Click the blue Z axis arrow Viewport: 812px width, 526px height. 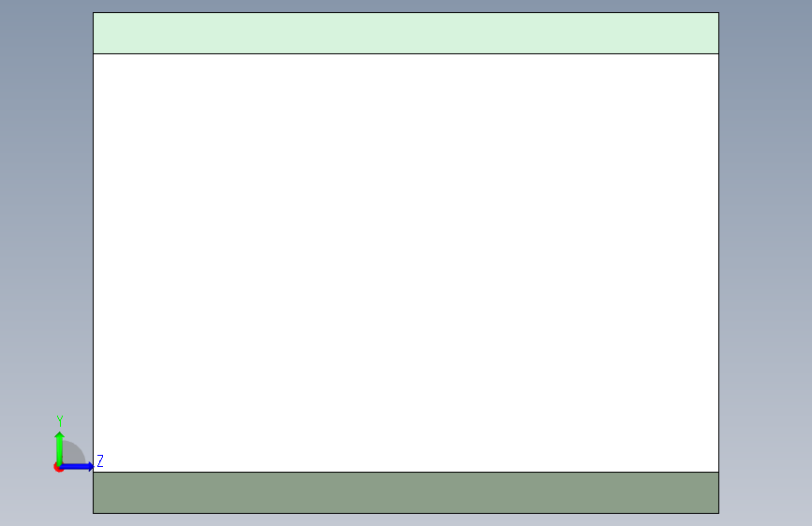click(x=77, y=466)
